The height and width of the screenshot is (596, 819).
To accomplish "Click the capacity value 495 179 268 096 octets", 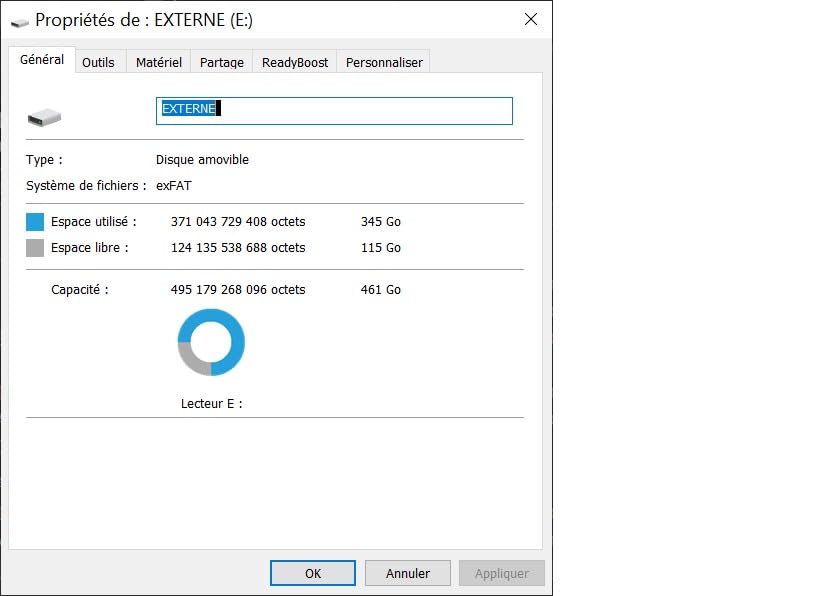I will (238, 290).
